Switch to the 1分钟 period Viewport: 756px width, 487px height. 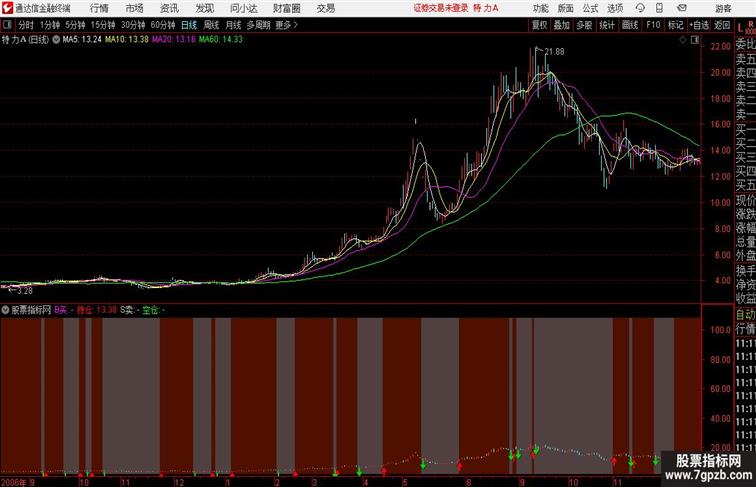(x=50, y=25)
